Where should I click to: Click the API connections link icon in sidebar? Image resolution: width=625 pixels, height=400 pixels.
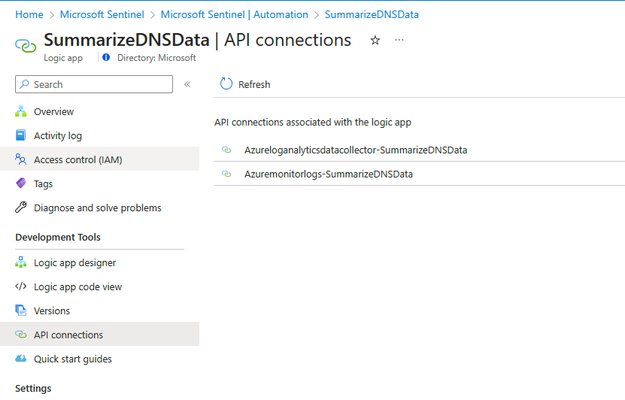21,334
